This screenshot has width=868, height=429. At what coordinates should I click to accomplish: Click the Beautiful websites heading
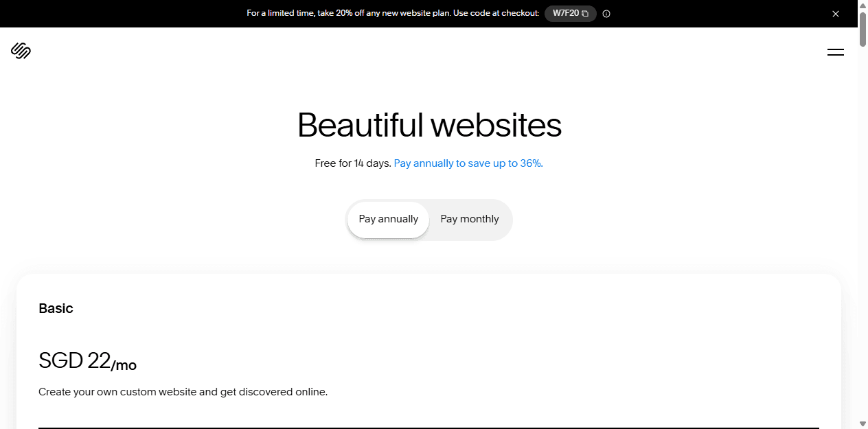coord(429,125)
